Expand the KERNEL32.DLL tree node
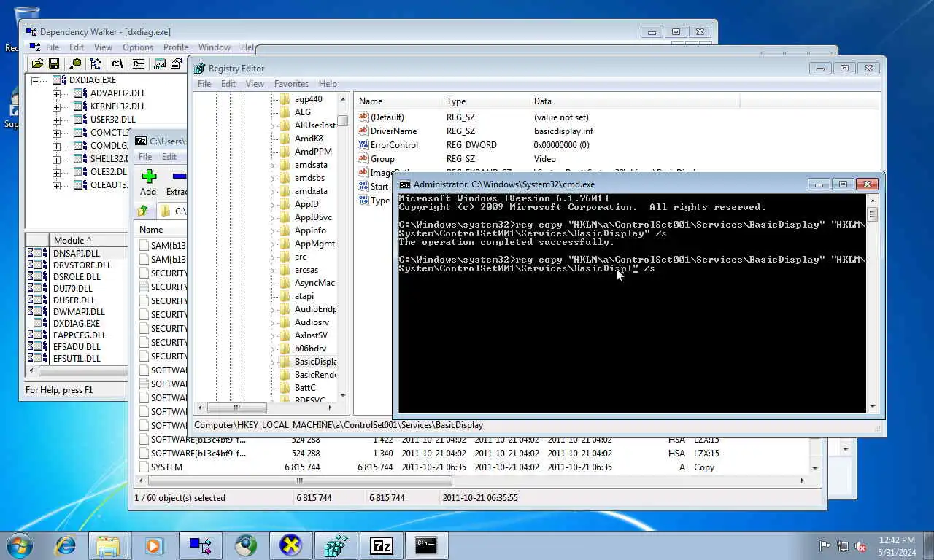Viewport: 934px width, 560px height. coord(56,106)
